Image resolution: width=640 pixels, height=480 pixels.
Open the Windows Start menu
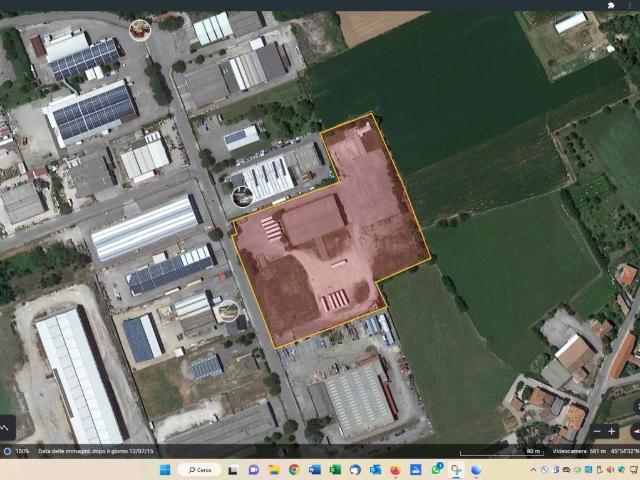165,470
